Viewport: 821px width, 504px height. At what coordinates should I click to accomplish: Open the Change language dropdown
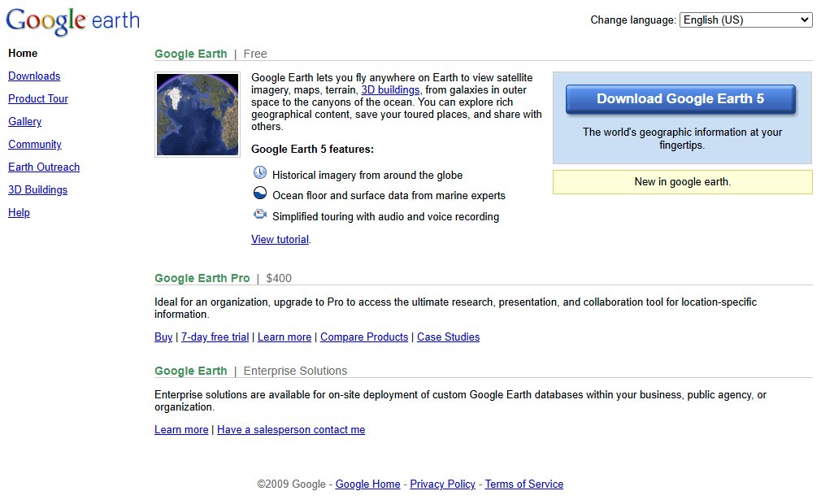[745, 20]
